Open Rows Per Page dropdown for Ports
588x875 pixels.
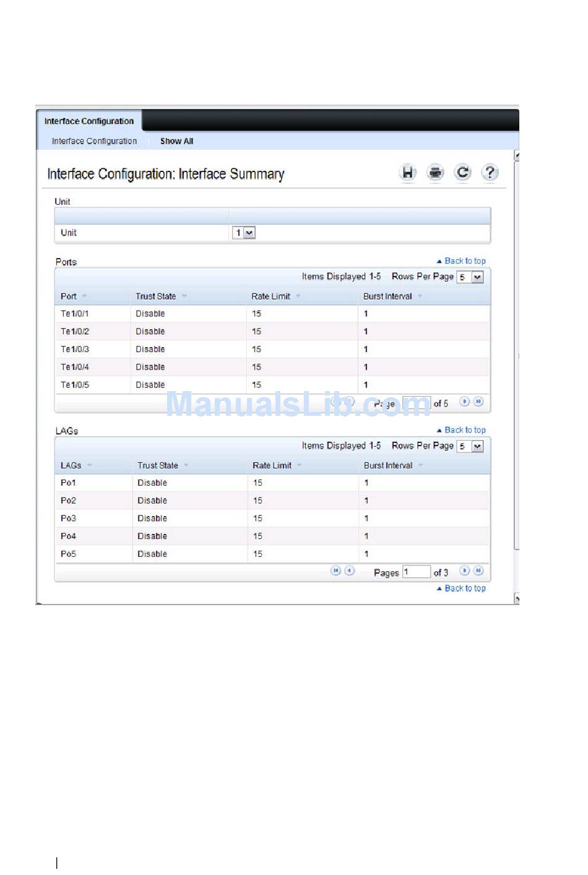(x=470, y=277)
